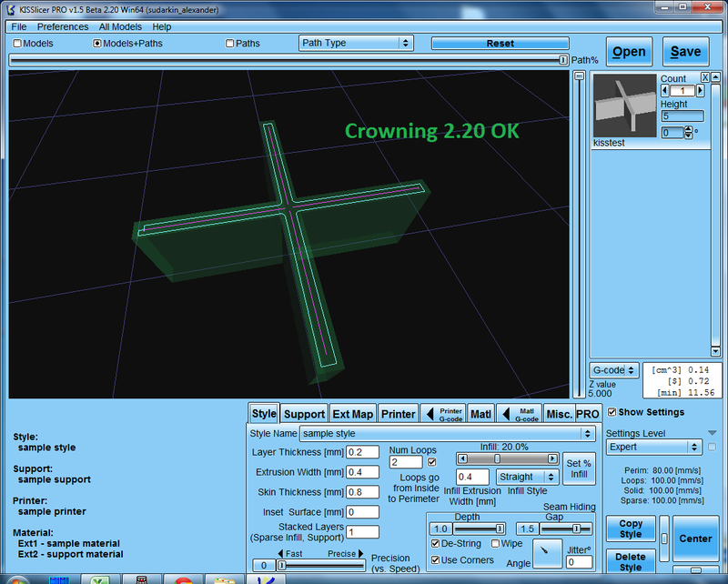Image resolution: width=728 pixels, height=584 pixels.
Task: Select the Paths view option
Action: coord(229,43)
